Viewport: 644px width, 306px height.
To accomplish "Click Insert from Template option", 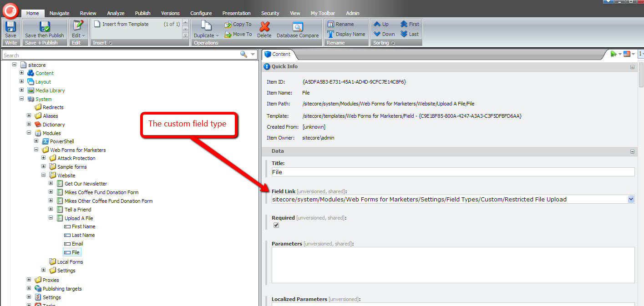I will 125,24.
